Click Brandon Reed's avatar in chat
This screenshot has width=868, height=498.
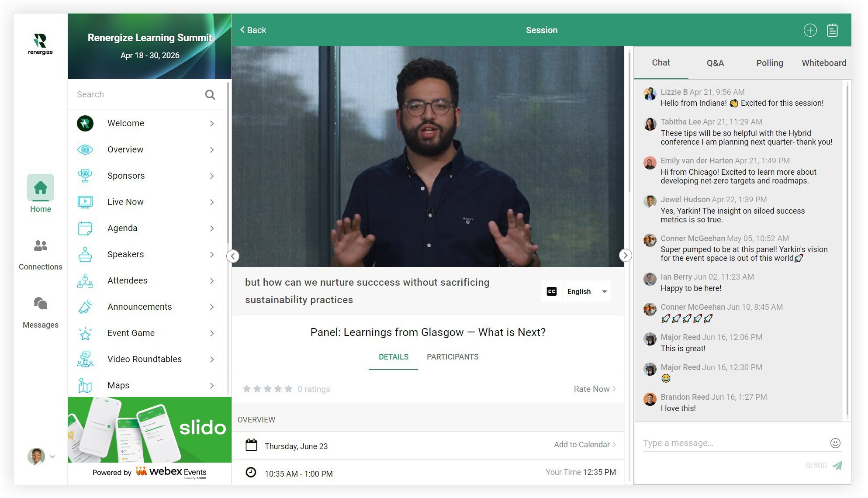pyautogui.click(x=650, y=399)
